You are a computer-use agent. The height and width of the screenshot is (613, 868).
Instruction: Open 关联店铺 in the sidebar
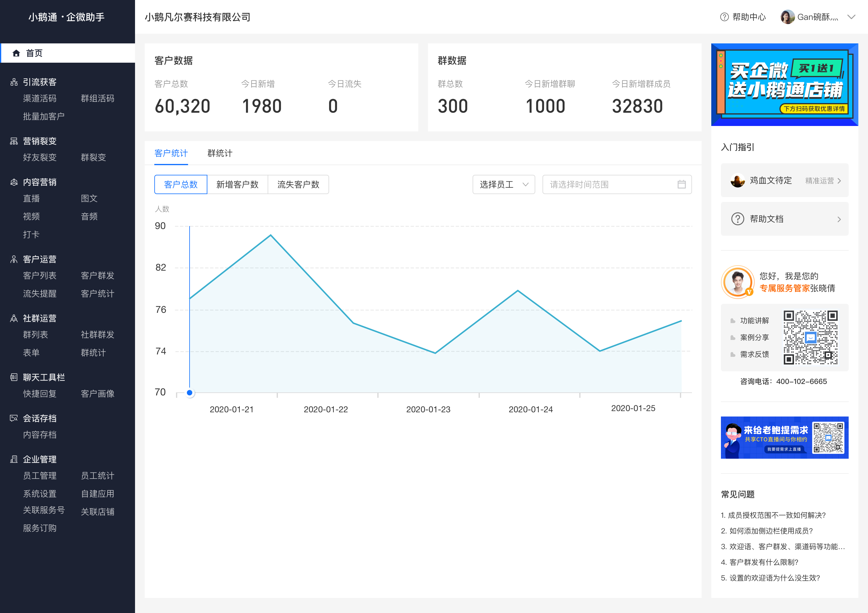[x=98, y=512]
